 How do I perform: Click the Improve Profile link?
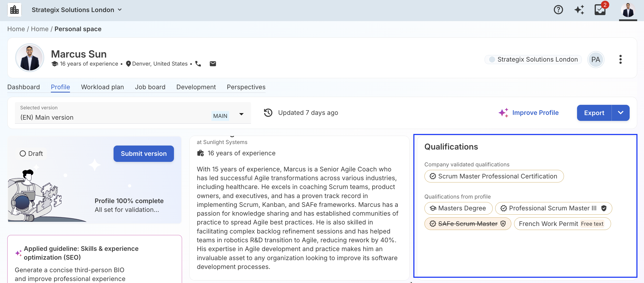(535, 113)
